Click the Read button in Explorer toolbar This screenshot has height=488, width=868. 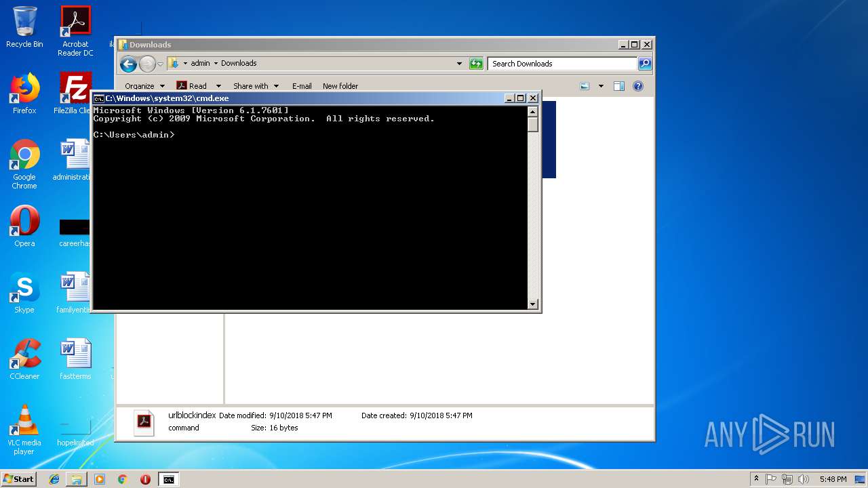[x=192, y=86]
